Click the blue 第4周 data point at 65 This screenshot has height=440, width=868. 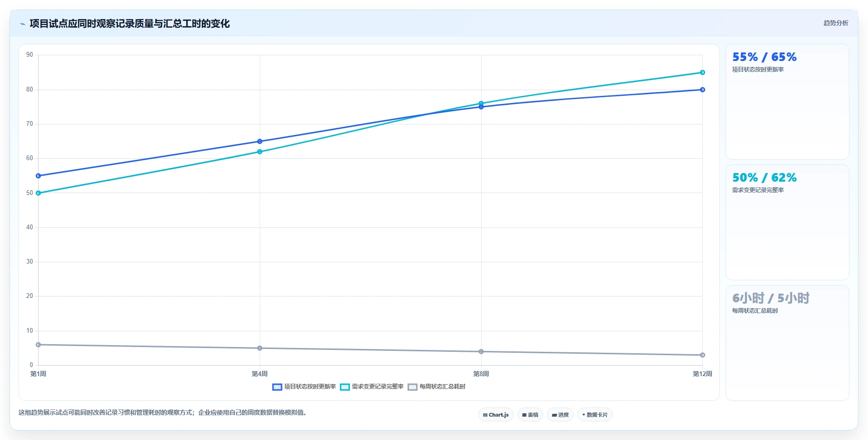pos(260,142)
